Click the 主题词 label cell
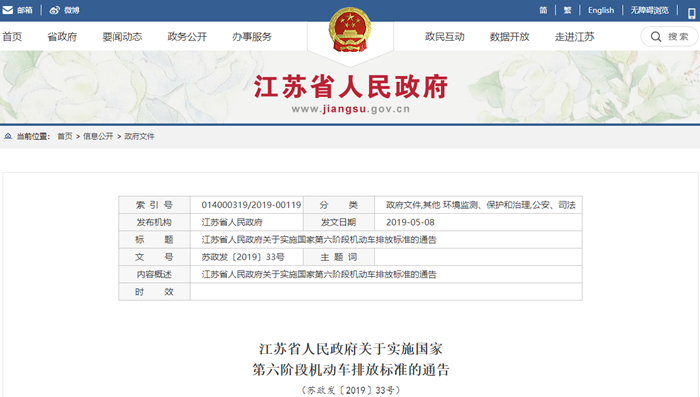 339,257
